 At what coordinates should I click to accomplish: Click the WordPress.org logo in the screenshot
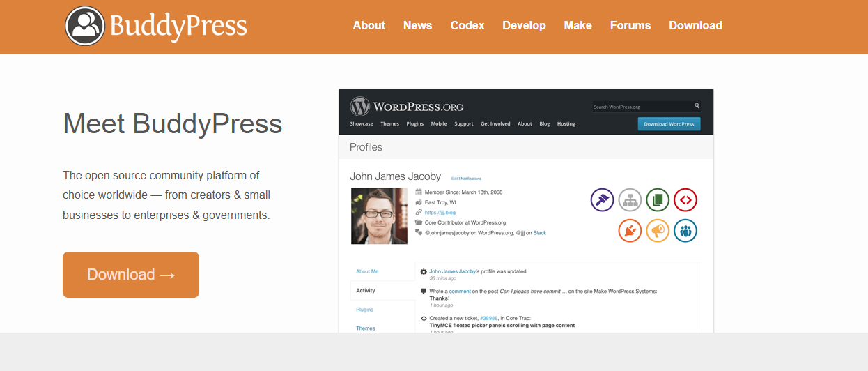(406, 107)
